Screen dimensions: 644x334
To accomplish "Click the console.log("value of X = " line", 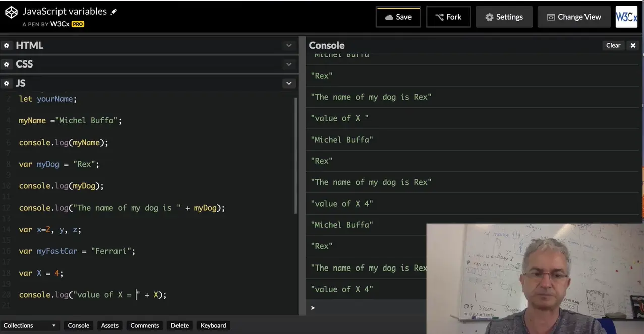I will 93,294.
